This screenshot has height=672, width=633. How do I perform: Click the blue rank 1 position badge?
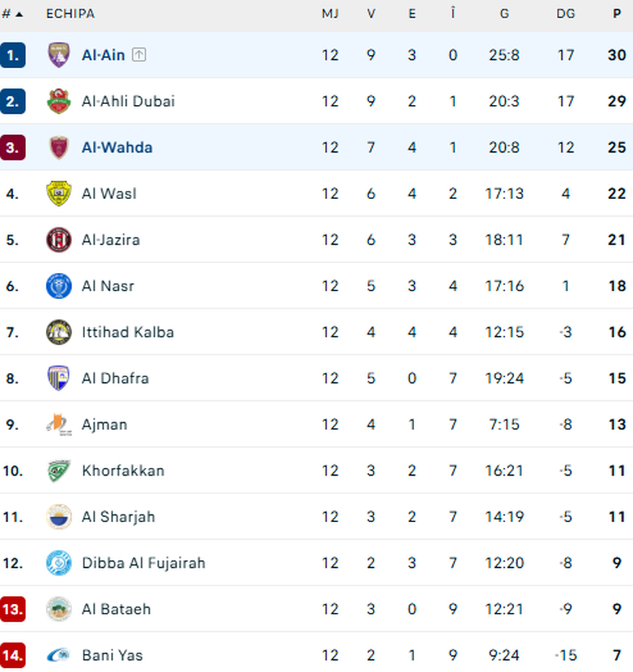[13, 55]
